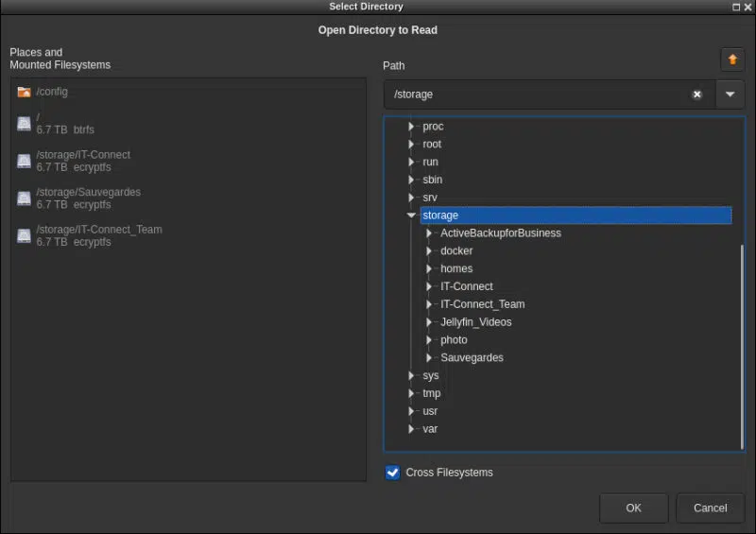Select the usr directory in tree

430,411
